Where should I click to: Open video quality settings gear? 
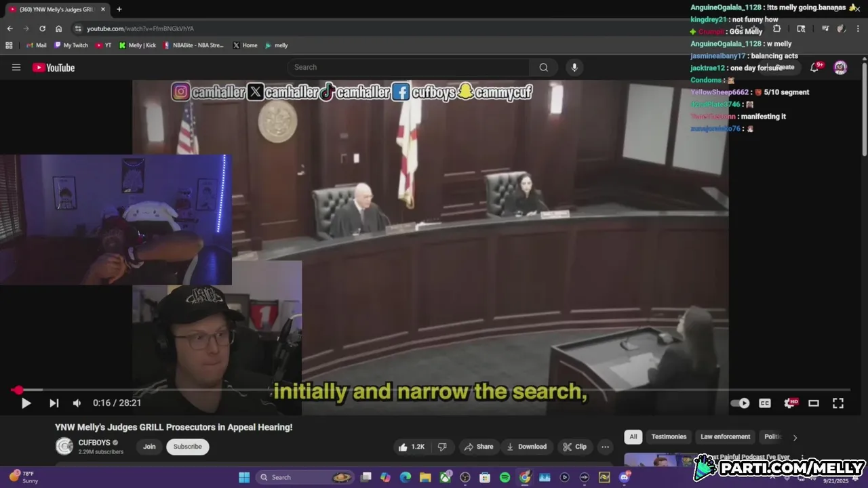(789, 403)
